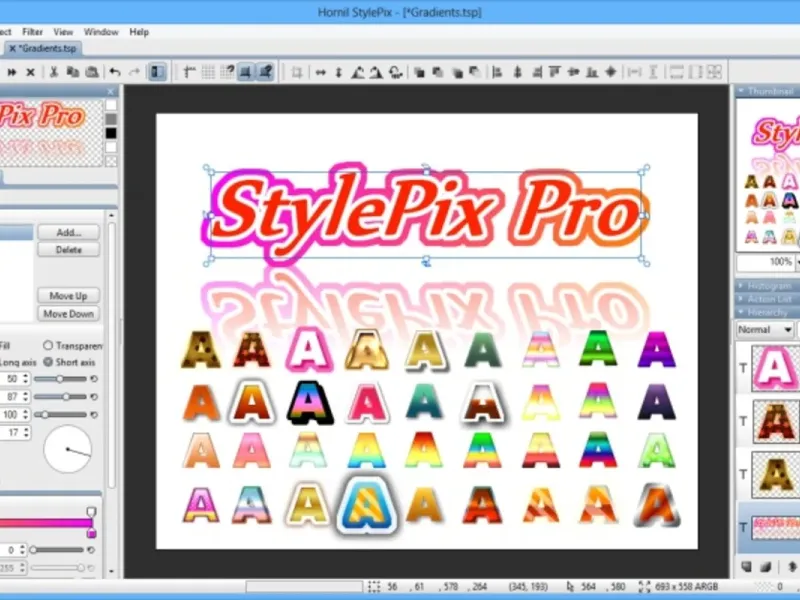The width and height of the screenshot is (800, 600).
Task: Click the greyed Redo arrow
Action: (x=134, y=72)
